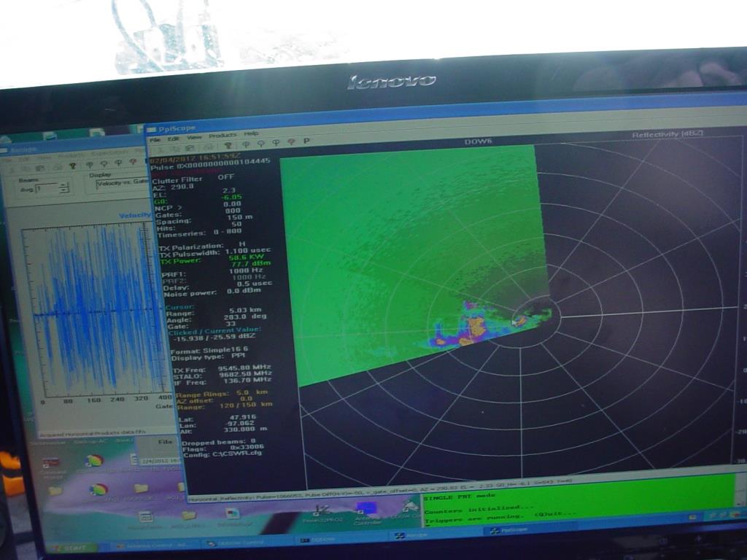Click the third outlined pin icon in PpiScope toolbar
Image resolution: width=747 pixels, height=560 pixels.
point(276,142)
